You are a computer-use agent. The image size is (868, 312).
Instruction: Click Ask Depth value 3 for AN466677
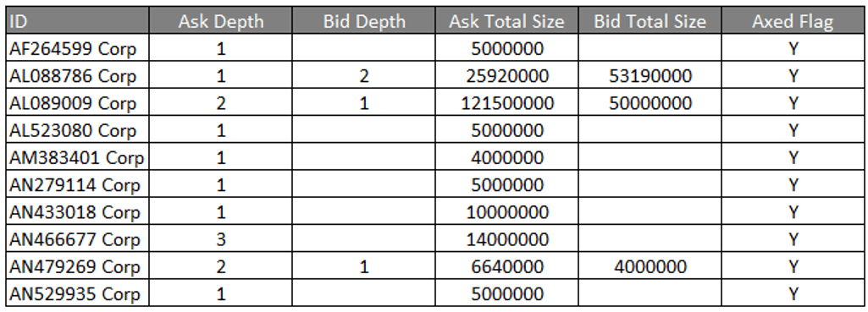click(x=220, y=239)
